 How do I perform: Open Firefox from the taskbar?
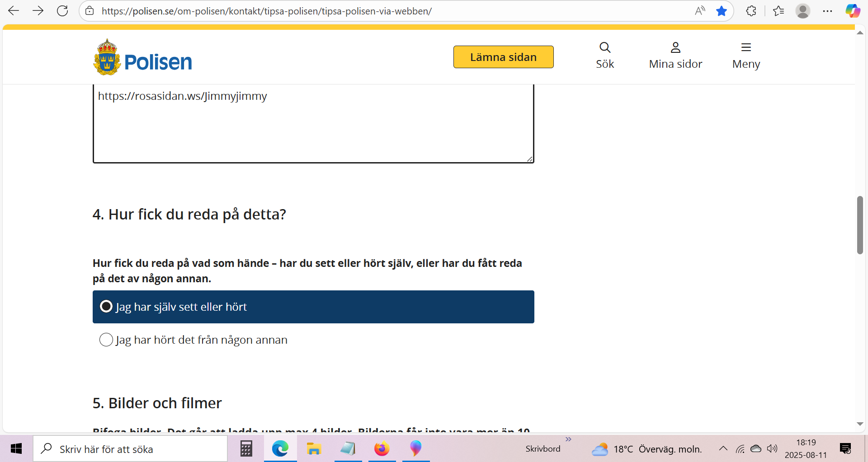coord(382,448)
